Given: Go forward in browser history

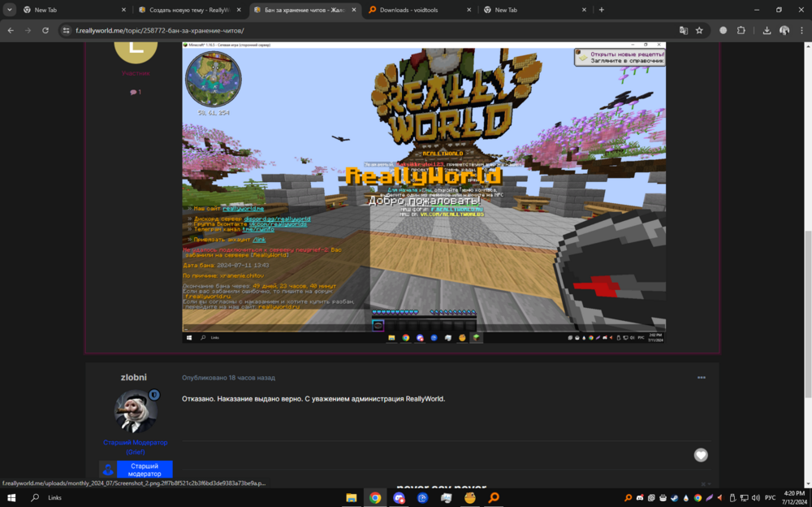Looking at the screenshot, I should (x=28, y=31).
